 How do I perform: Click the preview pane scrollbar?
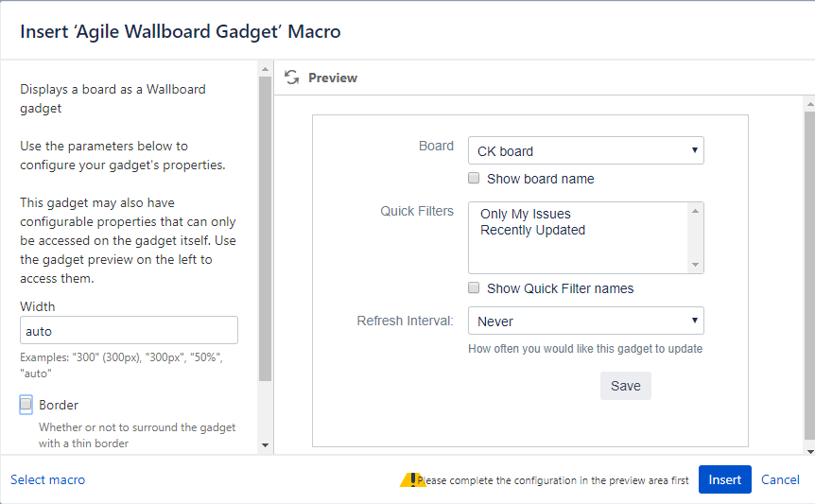click(809, 274)
